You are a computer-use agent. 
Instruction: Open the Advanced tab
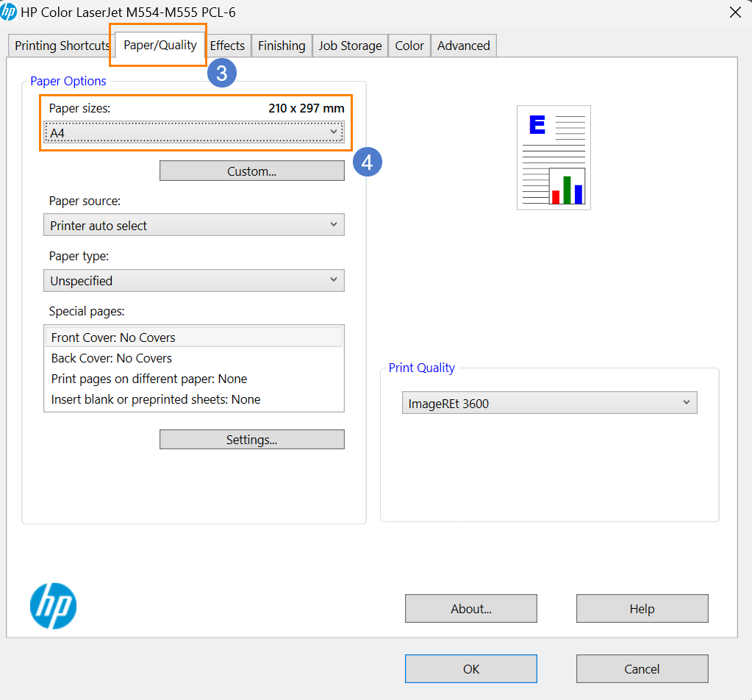tap(463, 46)
